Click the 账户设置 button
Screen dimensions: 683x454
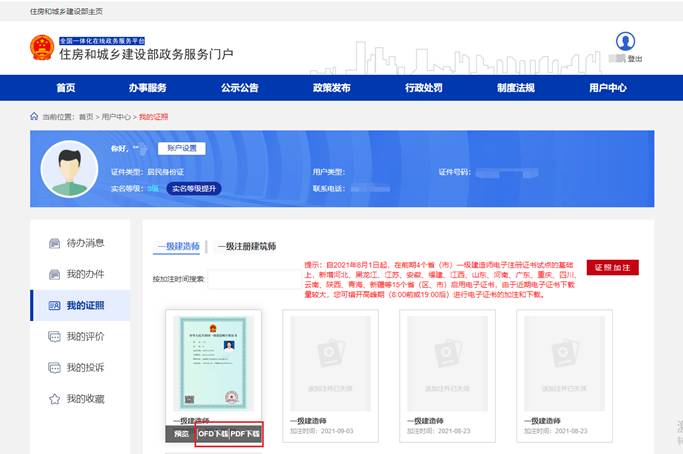(x=181, y=149)
